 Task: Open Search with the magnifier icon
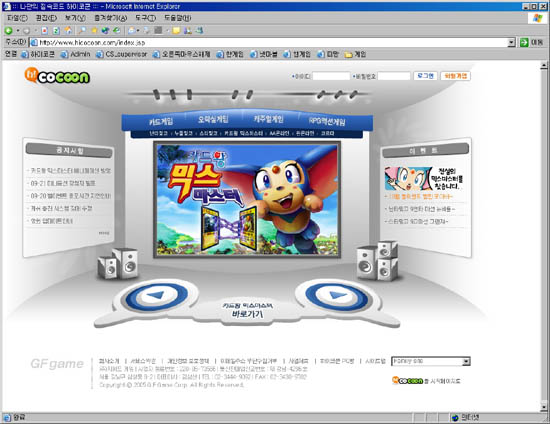82,31
